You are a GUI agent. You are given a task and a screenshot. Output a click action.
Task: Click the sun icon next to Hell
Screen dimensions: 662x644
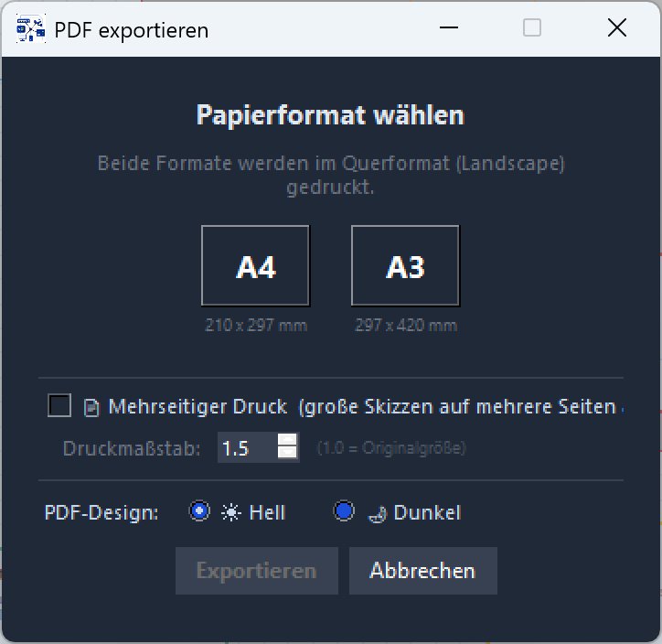coord(231,512)
